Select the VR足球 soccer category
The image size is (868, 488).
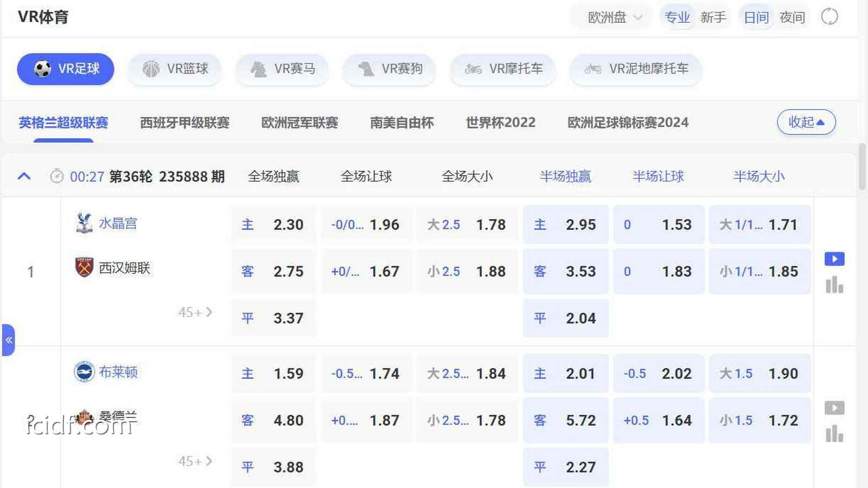point(66,69)
